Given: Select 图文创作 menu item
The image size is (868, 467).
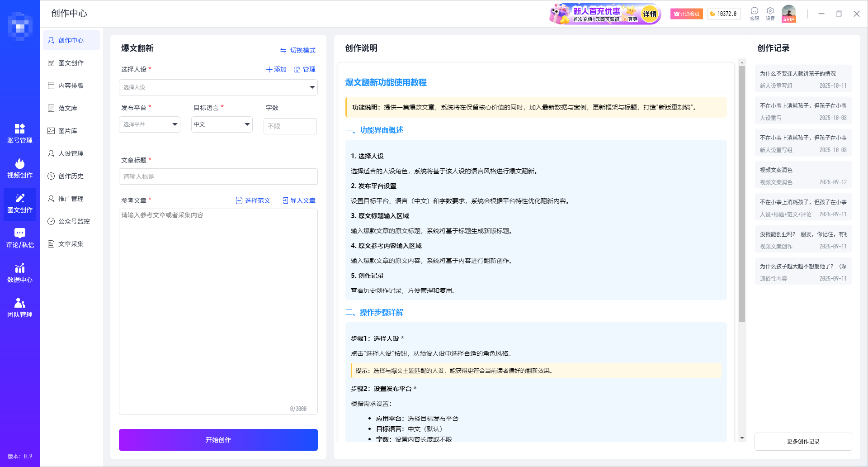Looking at the screenshot, I should pos(70,63).
